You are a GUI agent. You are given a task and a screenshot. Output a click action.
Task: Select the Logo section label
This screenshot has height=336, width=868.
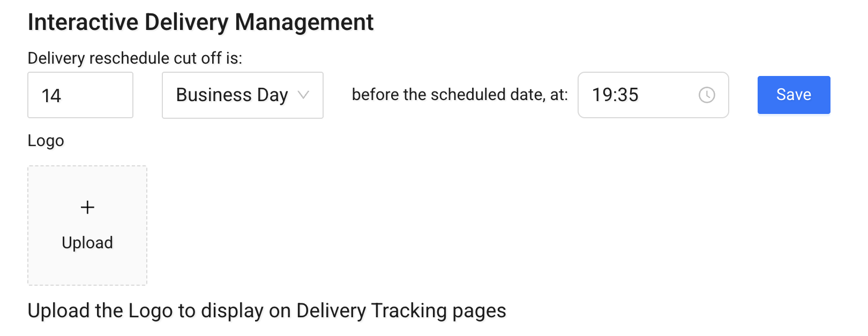46,141
